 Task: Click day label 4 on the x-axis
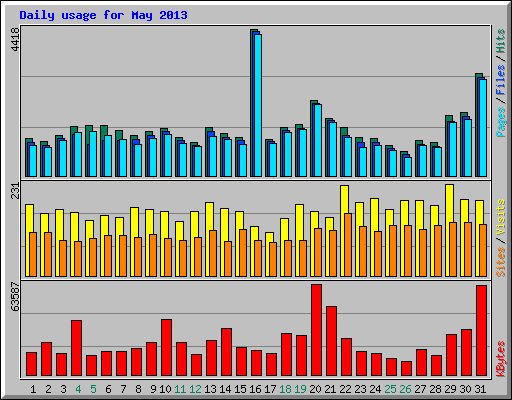(x=78, y=389)
